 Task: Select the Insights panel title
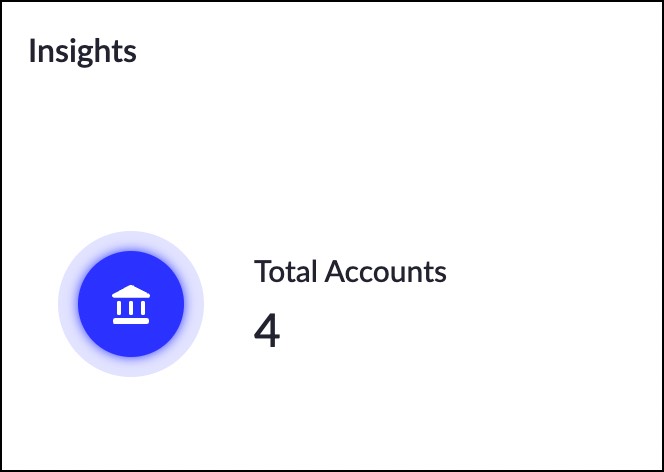pos(82,50)
